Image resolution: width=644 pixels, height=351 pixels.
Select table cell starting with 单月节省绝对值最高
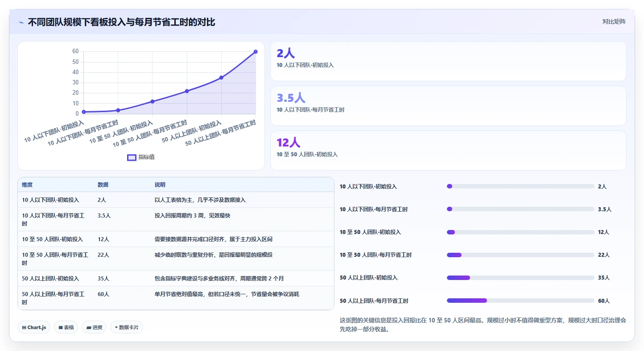pos(227,294)
